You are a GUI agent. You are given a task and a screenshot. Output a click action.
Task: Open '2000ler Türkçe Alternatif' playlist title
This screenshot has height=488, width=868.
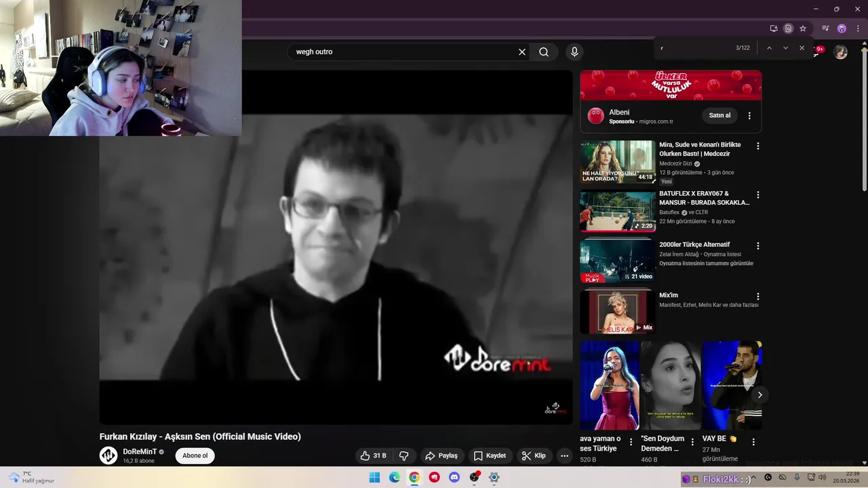coord(694,245)
